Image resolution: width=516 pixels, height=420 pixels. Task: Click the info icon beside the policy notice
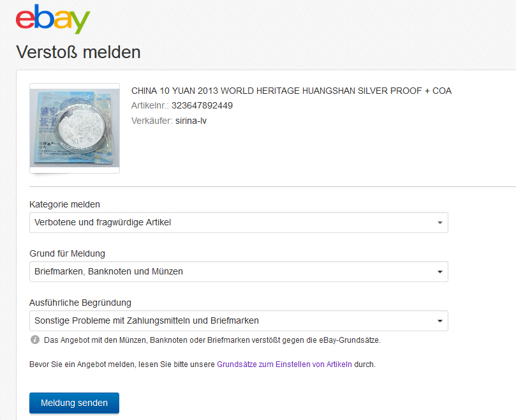click(x=35, y=340)
